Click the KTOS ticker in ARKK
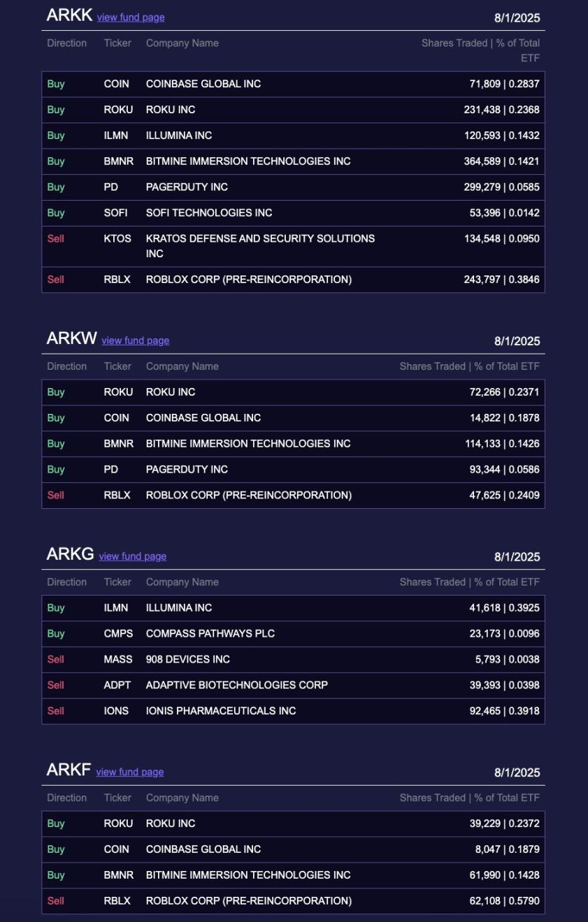Screen dimensions: 588x922 tap(117, 238)
